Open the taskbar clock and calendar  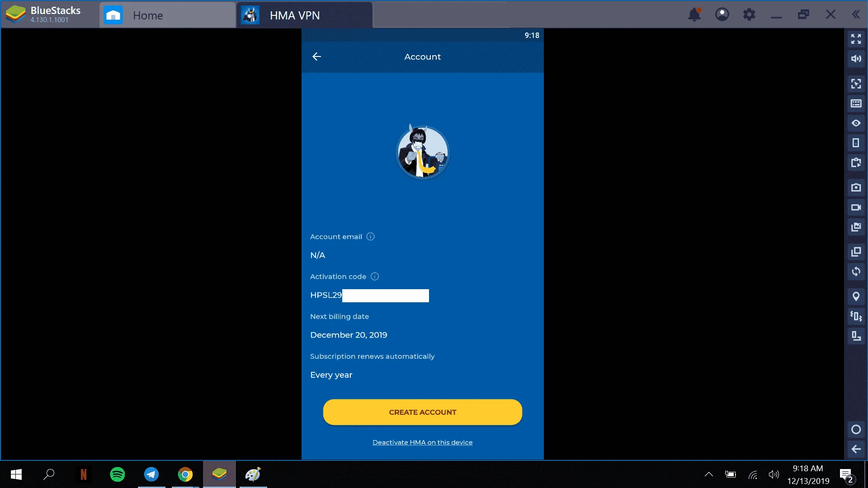point(808,474)
